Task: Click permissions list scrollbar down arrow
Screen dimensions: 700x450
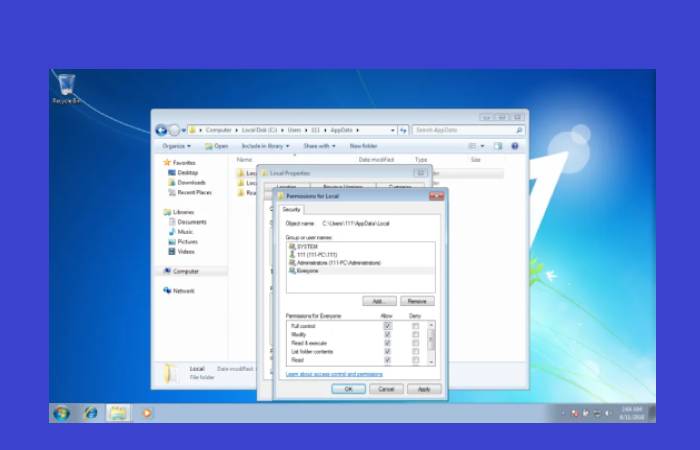Action: point(431,362)
